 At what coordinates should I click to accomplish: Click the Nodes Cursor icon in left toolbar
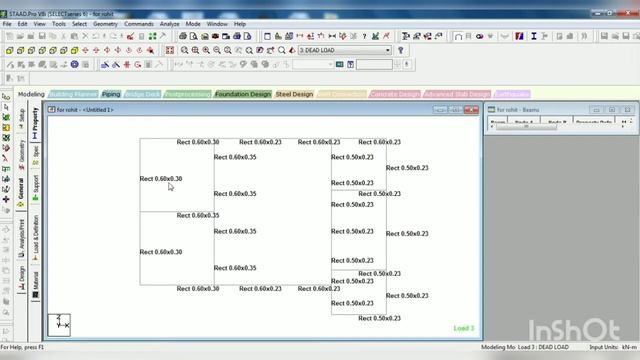pyautogui.click(x=6, y=97)
